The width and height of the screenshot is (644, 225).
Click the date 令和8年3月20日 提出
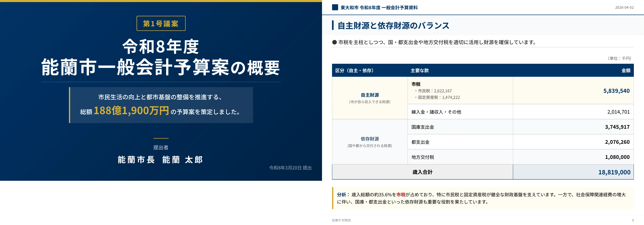pos(290,168)
